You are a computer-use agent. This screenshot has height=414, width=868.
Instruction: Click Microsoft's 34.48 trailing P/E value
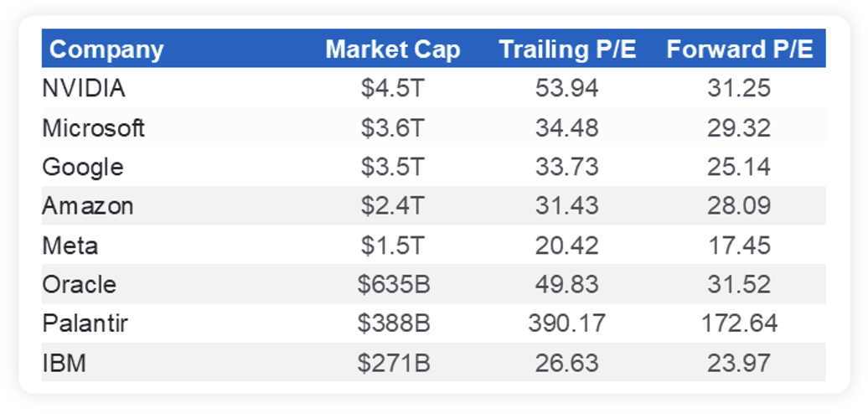click(x=567, y=127)
